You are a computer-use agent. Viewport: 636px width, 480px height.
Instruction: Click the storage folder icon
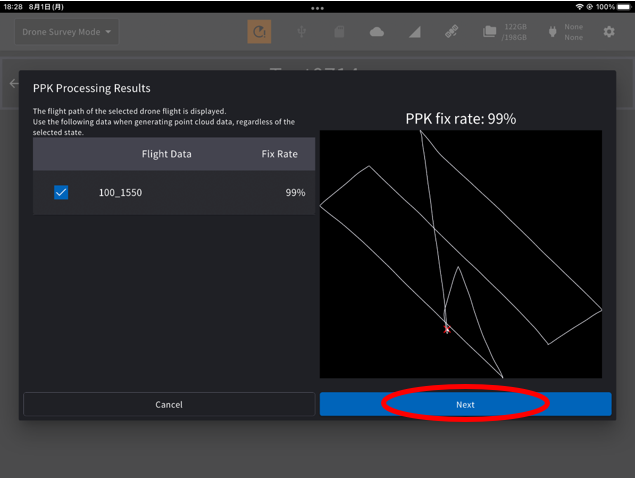489,32
